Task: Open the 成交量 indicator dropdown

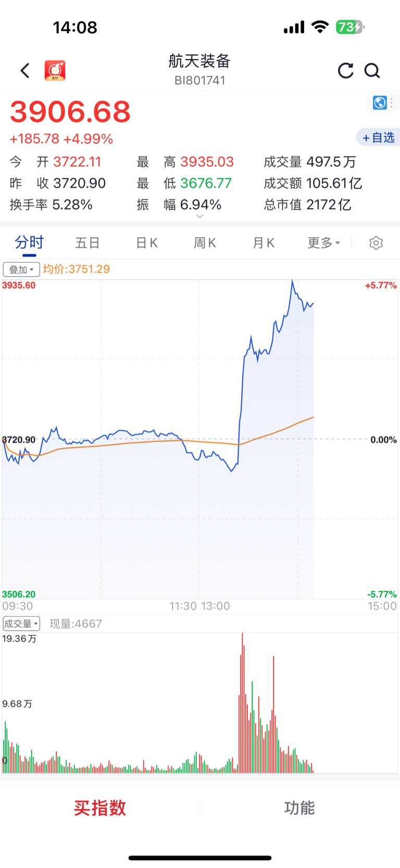Action: [21, 624]
